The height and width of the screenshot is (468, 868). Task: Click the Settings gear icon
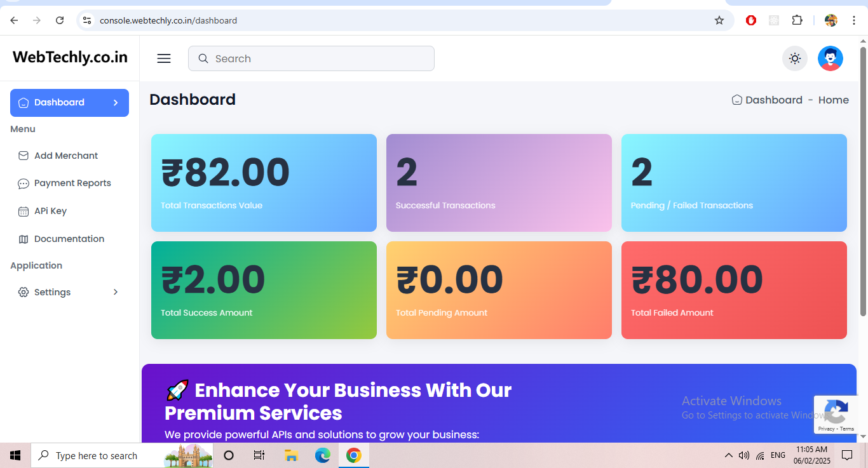click(24, 292)
